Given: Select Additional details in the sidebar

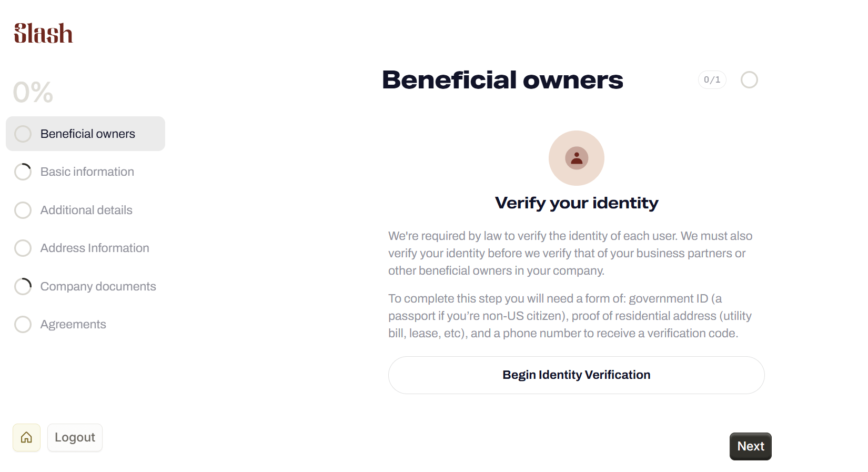Looking at the screenshot, I should click(86, 210).
